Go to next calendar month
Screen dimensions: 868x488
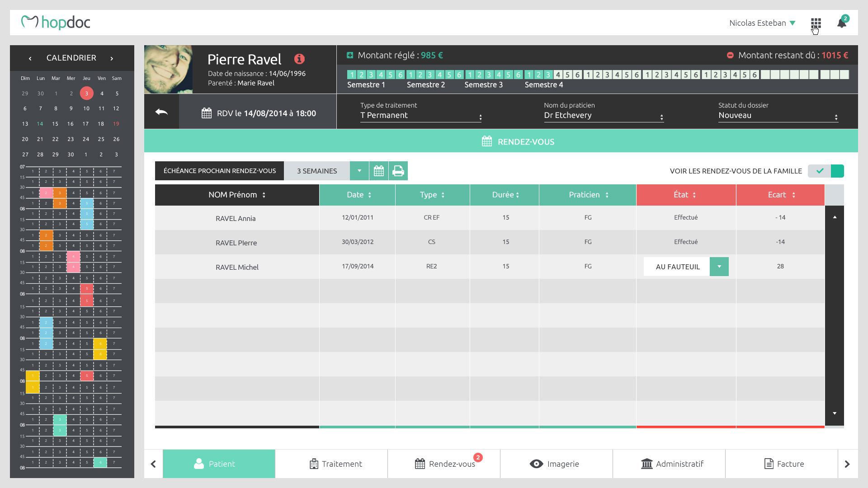point(112,58)
